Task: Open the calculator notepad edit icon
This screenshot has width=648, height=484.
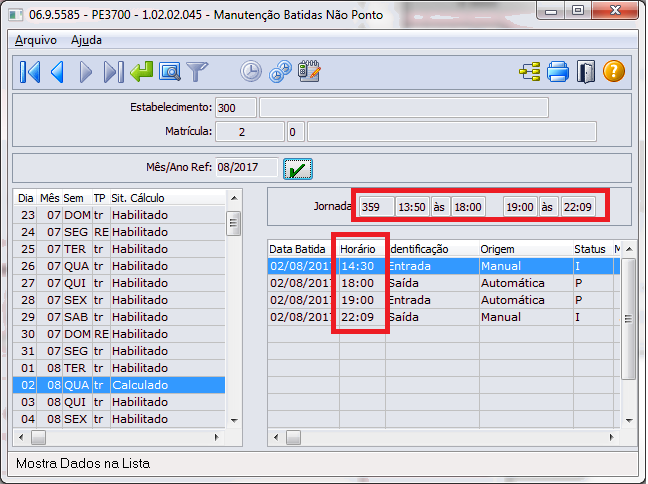Action: (x=309, y=71)
